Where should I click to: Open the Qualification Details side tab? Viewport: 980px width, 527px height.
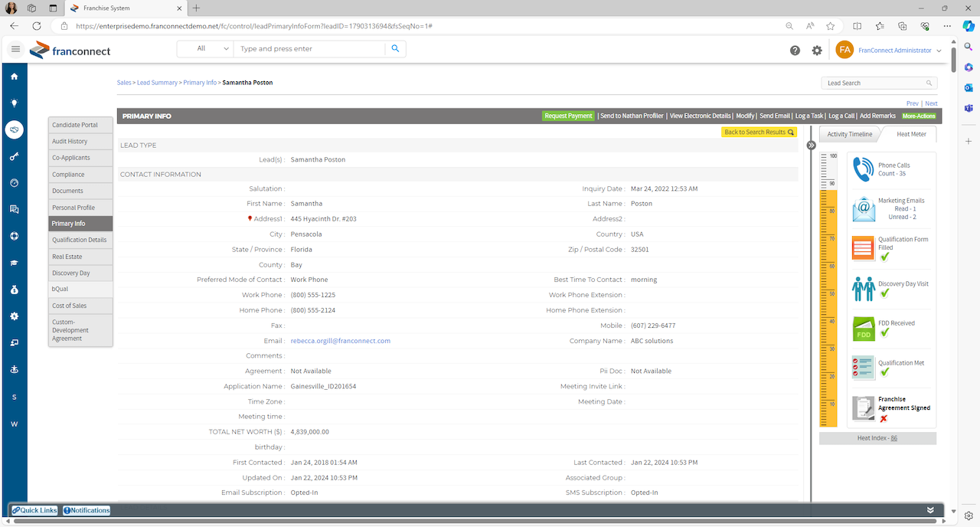click(80, 240)
